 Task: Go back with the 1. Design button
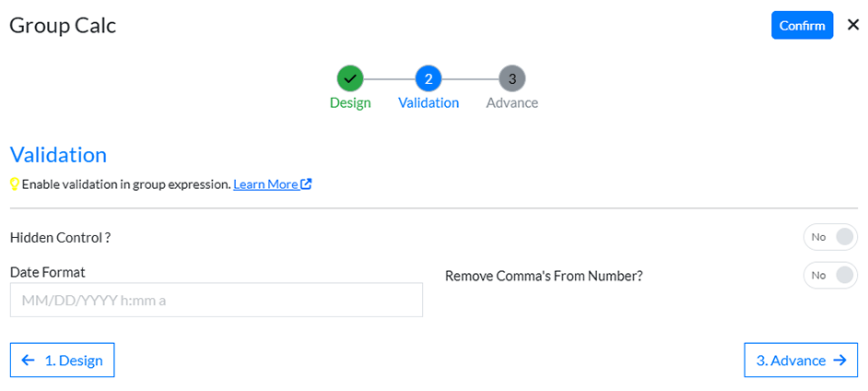click(x=63, y=361)
